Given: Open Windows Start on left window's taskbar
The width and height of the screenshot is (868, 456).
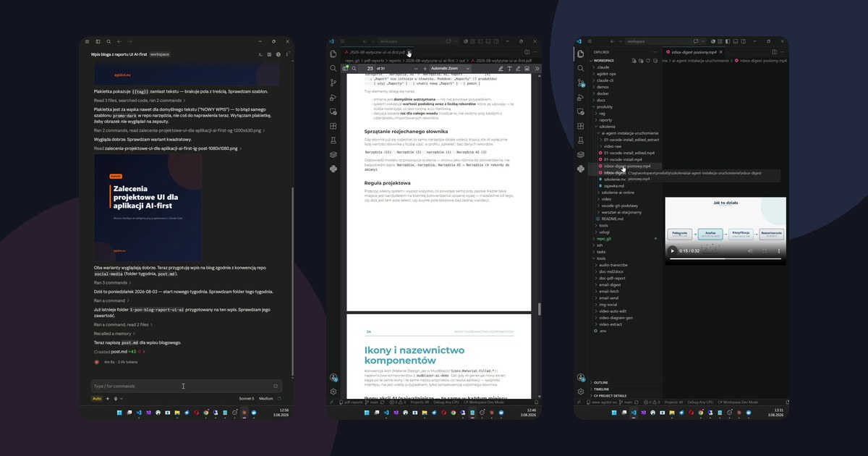Looking at the screenshot, I should (119, 413).
